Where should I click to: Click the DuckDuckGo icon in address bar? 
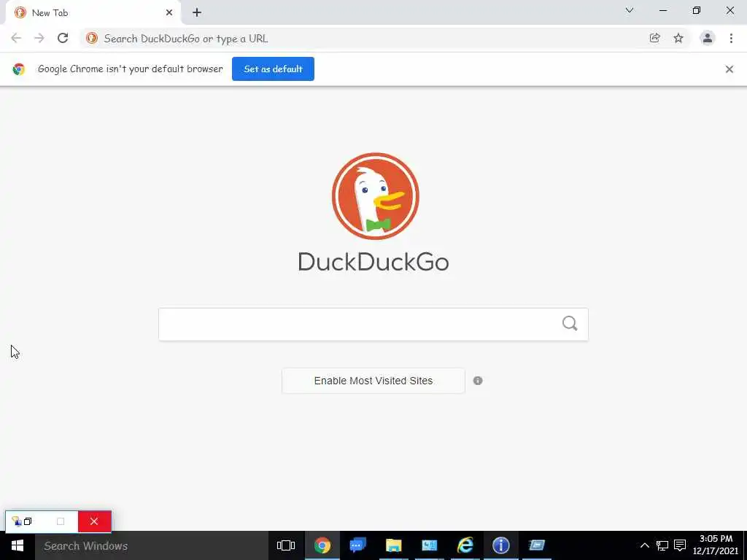(x=92, y=38)
